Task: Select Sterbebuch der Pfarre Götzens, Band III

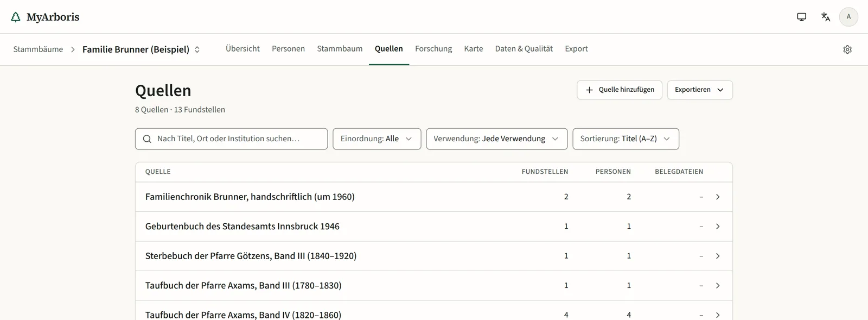Action: pyautogui.click(x=434, y=256)
